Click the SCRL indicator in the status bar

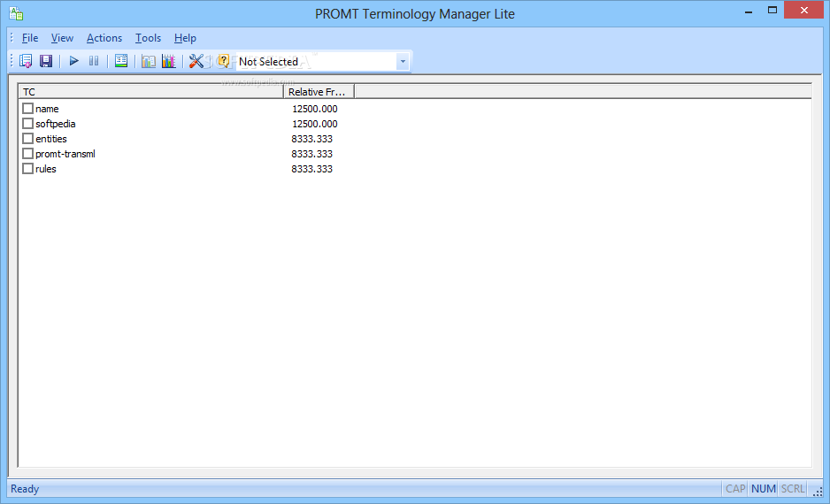pyautogui.click(x=793, y=489)
